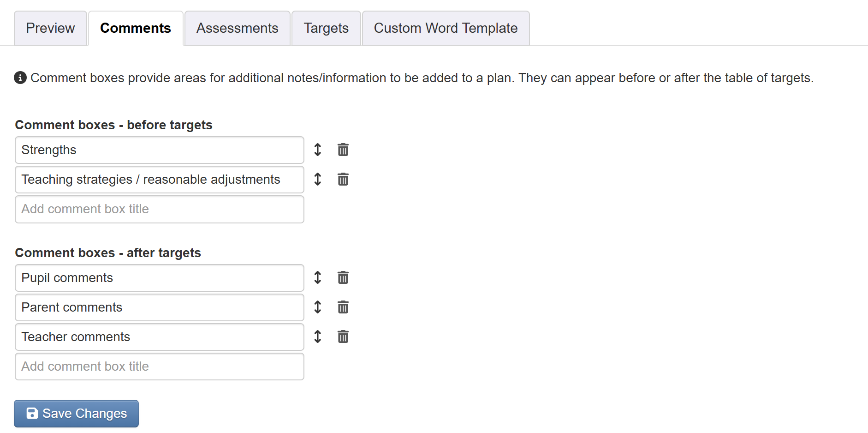Edit the Teaching strategies title field

pyautogui.click(x=160, y=180)
